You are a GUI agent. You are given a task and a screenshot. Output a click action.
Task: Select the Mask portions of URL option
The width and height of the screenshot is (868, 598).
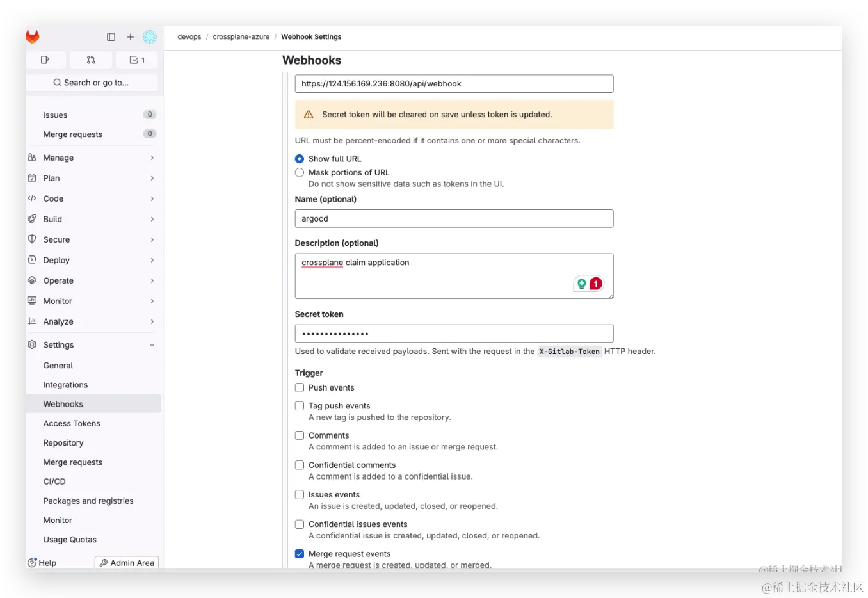(x=300, y=173)
